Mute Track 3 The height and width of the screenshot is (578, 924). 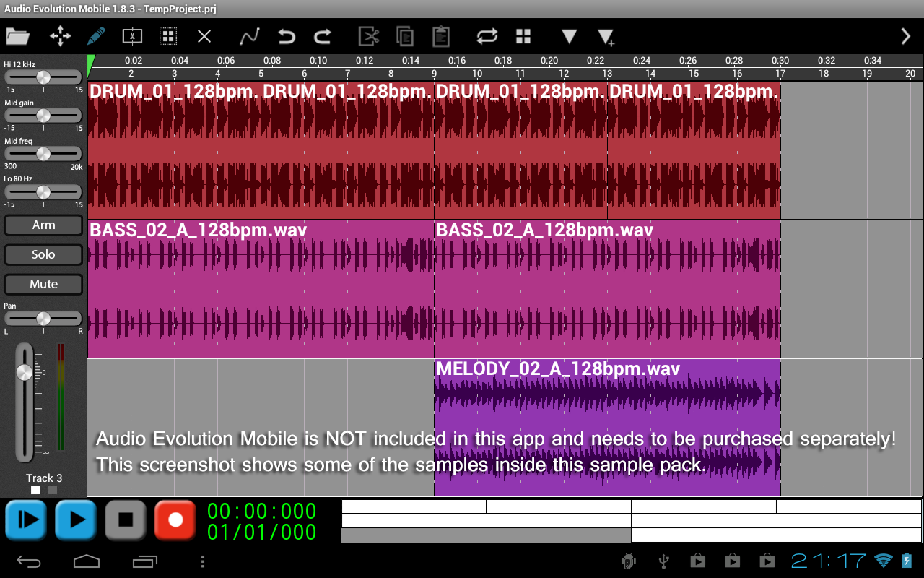point(43,284)
